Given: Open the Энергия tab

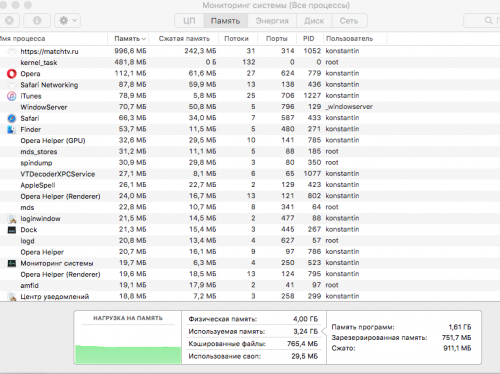Looking at the screenshot, I should tap(272, 21).
